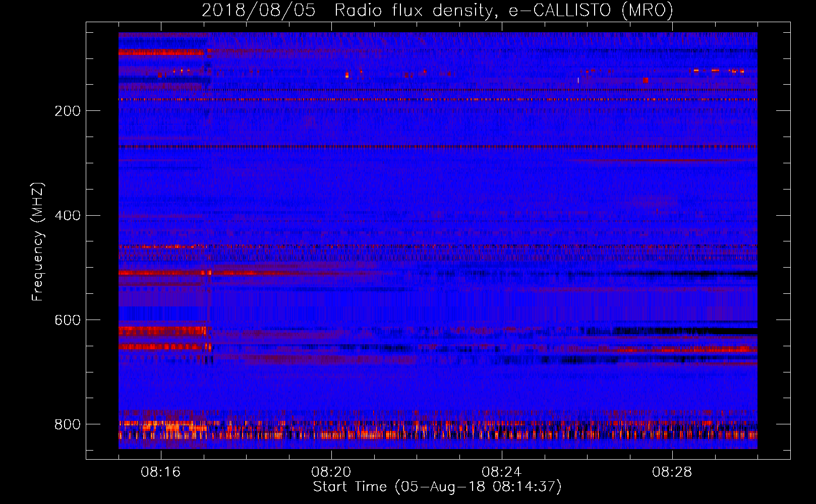The height and width of the screenshot is (504, 816).
Task: Click the 600 frequency tick label
Action: click(x=68, y=321)
